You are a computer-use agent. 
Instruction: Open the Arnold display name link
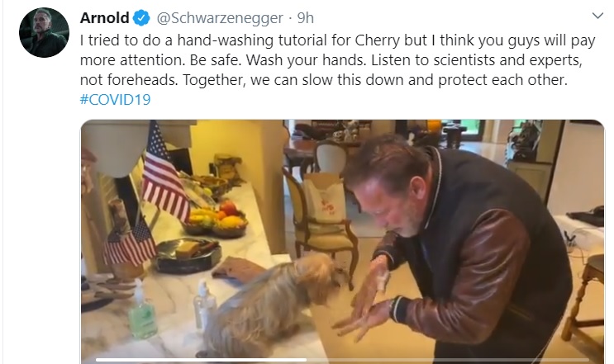click(104, 17)
